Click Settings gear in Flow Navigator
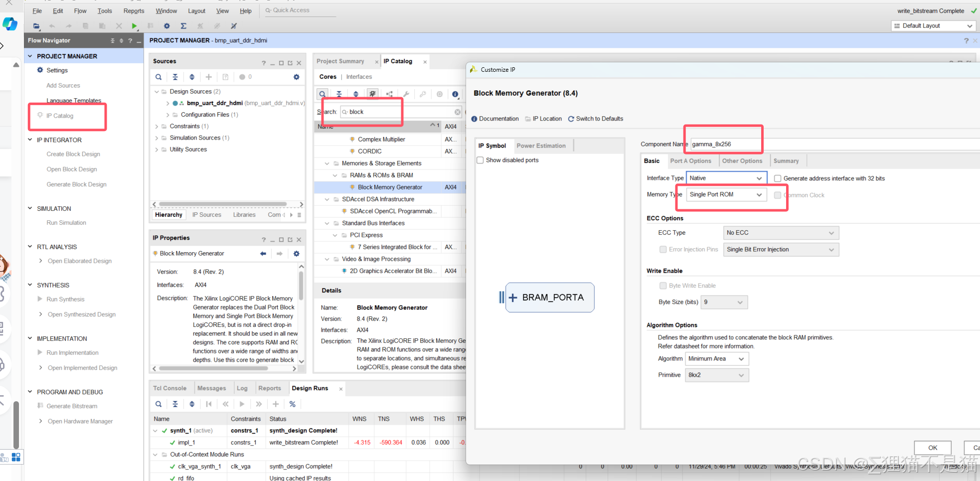This screenshot has width=980, height=481. point(40,70)
